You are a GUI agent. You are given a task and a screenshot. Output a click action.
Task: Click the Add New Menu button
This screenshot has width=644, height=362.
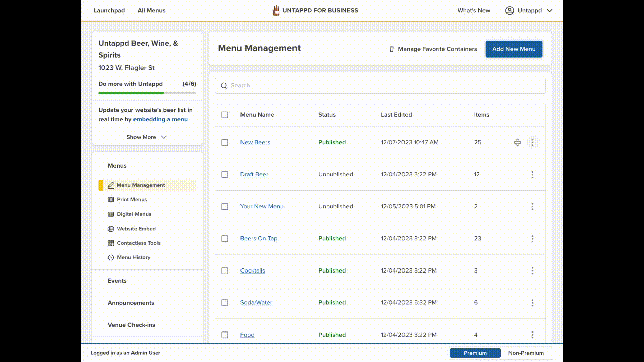(514, 49)
